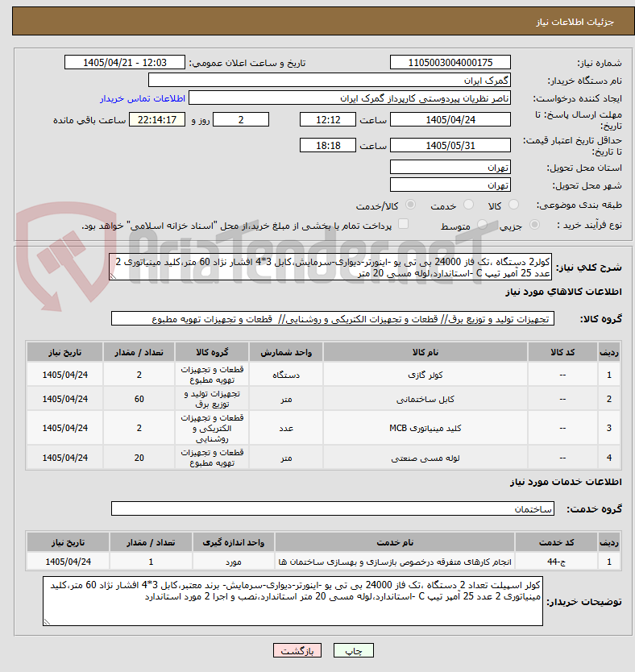The height and width of the screenshot is (672, 635).
Task: Click the واحد اندازه گیری column header
Action: [234, 542]
